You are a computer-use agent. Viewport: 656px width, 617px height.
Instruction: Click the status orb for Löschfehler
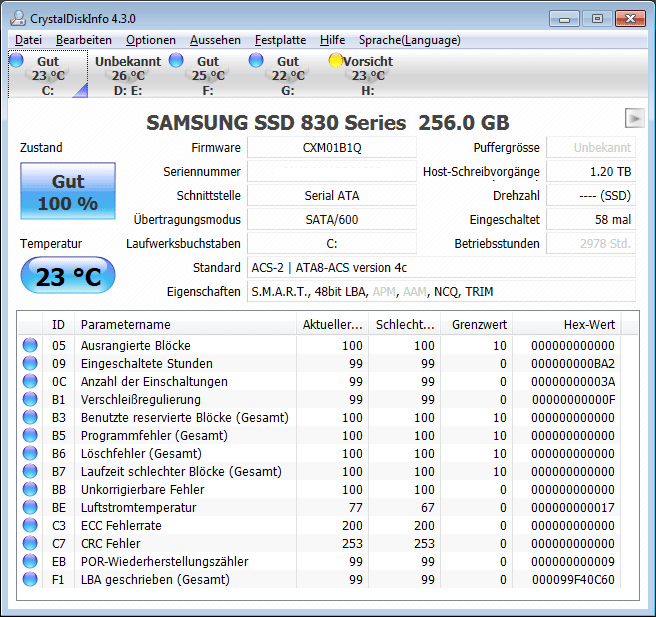coord(30,453)
